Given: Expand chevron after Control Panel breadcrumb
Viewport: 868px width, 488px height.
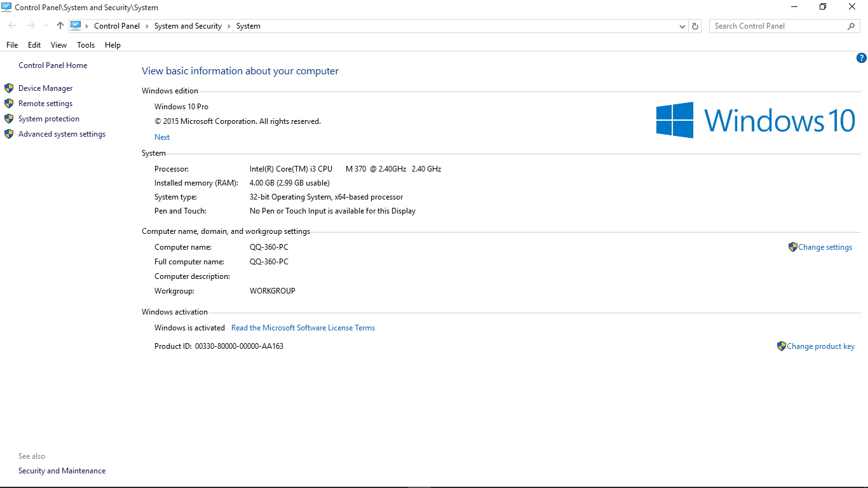Looking at the screenshot, I should (x=147, y=26).
